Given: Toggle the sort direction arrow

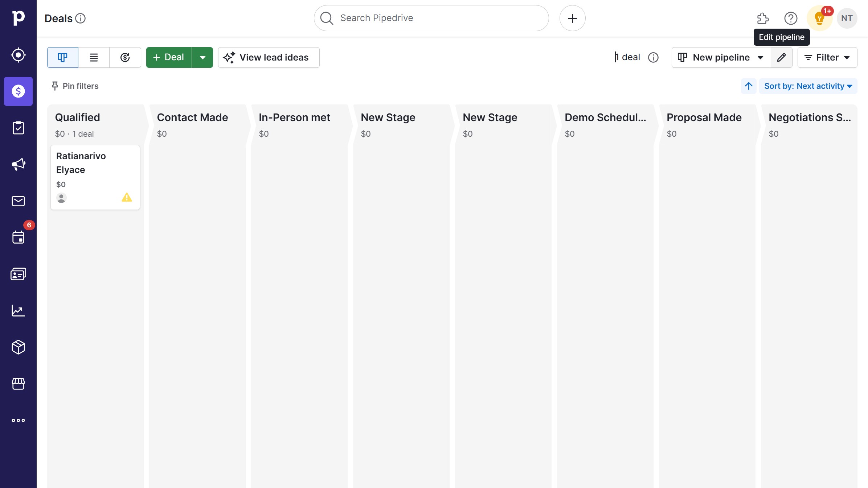Looking at the screenshot, I should coord(748,86).
